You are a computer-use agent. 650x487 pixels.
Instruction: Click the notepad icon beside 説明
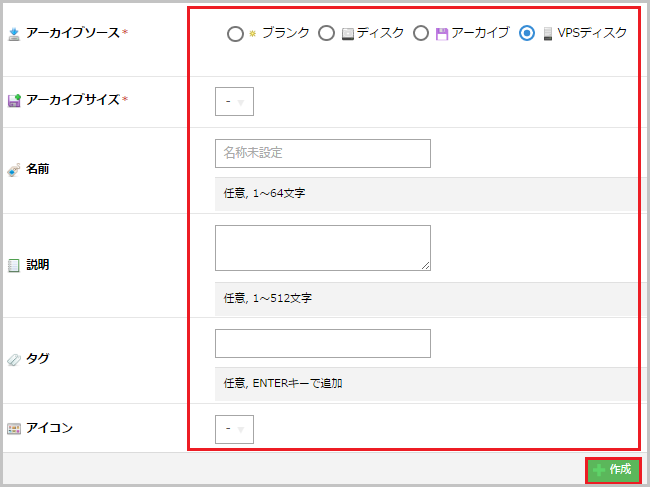click(14, 266)
